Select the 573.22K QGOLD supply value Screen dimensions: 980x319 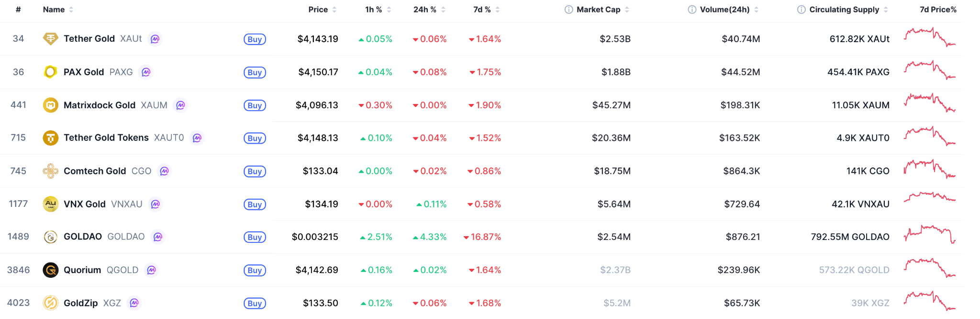[x=854, y=270]
